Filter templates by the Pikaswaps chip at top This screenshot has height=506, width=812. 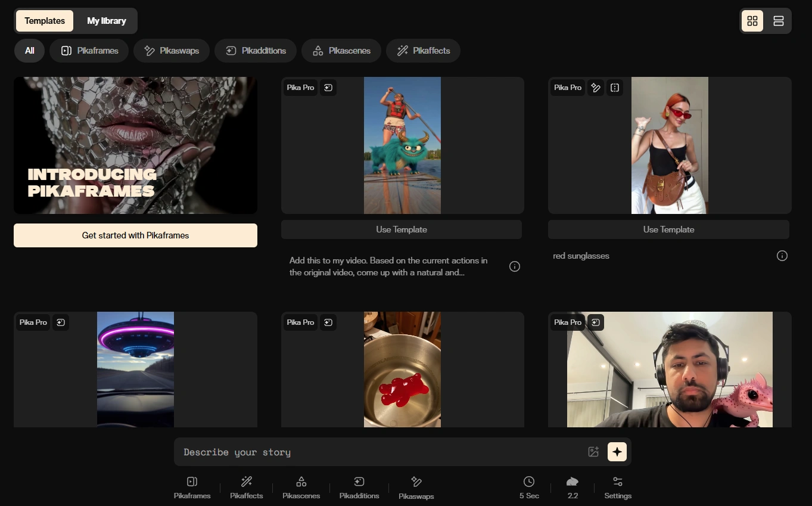click(x=172, y=51)
